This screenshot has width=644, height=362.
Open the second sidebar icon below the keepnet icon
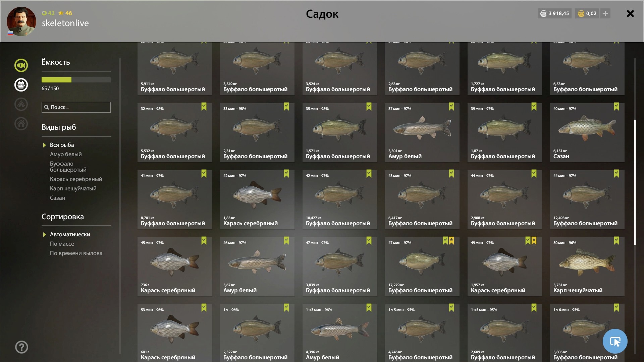pos(21,85)
